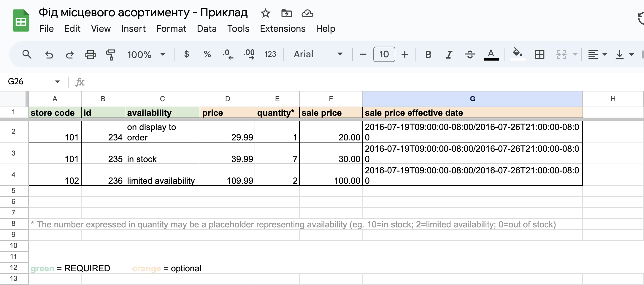
Task: Increase decimal places
Action: [249, 54]
